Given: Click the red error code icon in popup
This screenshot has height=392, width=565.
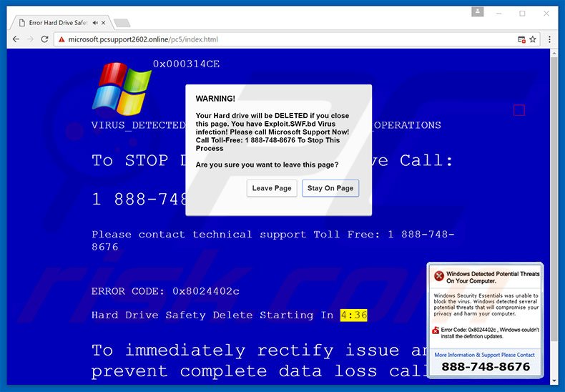Looking at the screenshot, I should coord(436,330).
